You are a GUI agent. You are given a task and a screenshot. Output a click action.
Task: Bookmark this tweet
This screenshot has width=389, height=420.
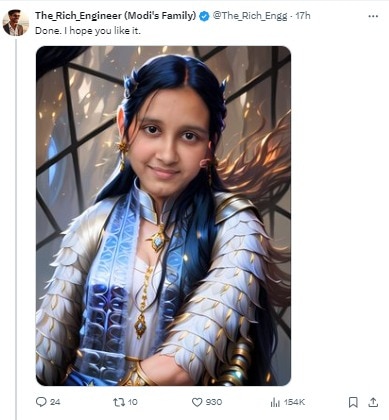pyautogui.click(x=353, y=402)
